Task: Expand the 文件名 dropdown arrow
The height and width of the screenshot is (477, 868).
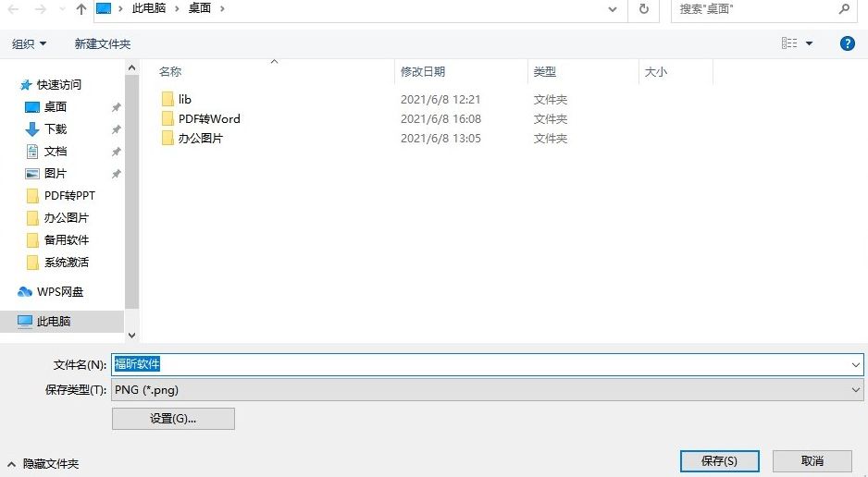Action: tap(856, 365)
